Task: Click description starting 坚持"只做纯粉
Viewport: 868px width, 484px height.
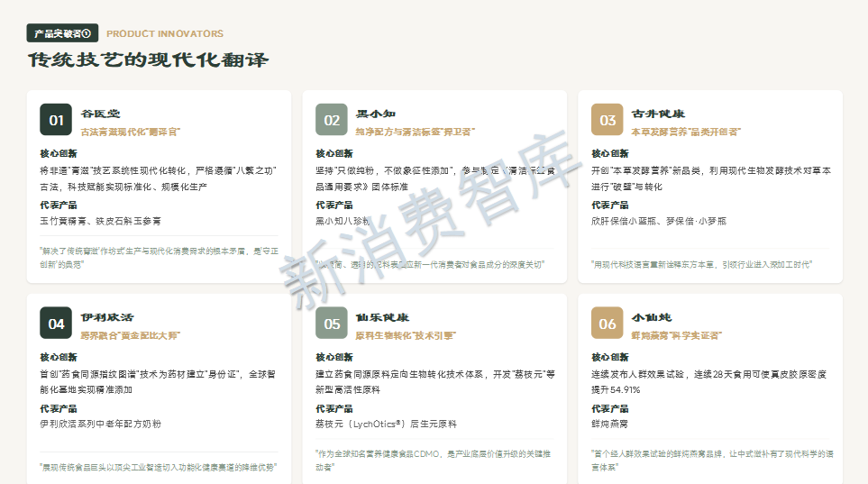Action: 435,178
